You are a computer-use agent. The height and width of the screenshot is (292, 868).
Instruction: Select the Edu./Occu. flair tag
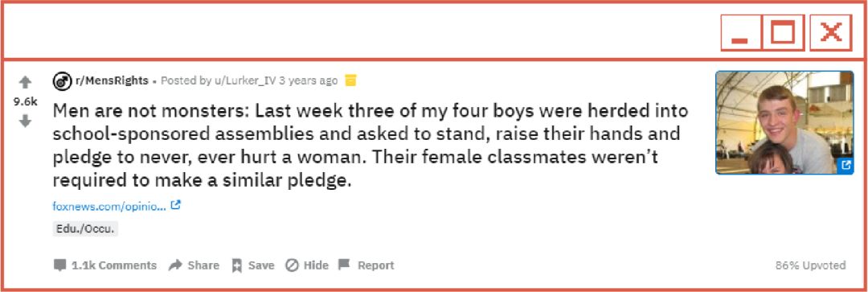tap(85, 228)
